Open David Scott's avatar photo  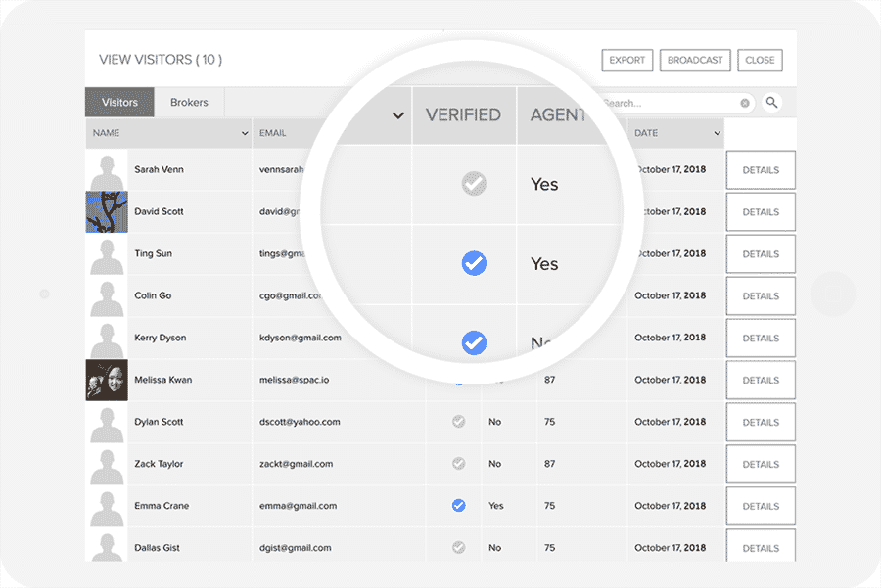[107, 211]
